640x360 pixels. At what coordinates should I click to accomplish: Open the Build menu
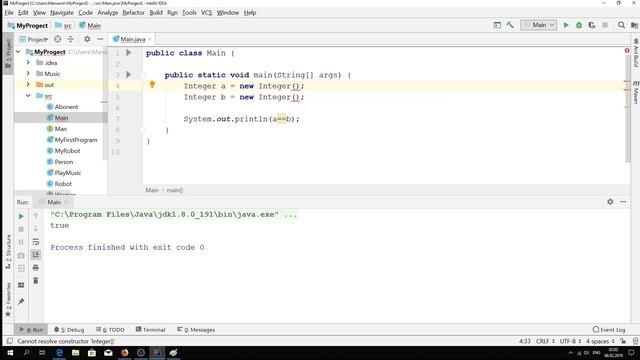click(156, 13)
